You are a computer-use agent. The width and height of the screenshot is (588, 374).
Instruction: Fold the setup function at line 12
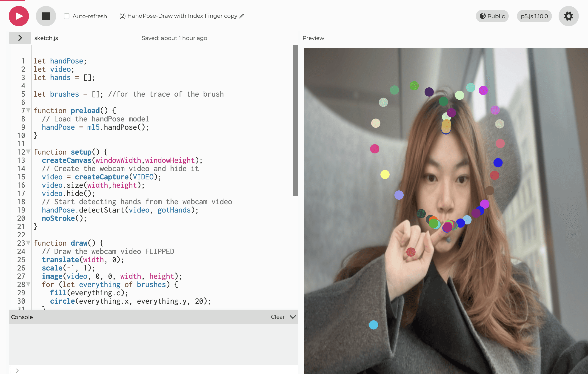click(28, 152)
